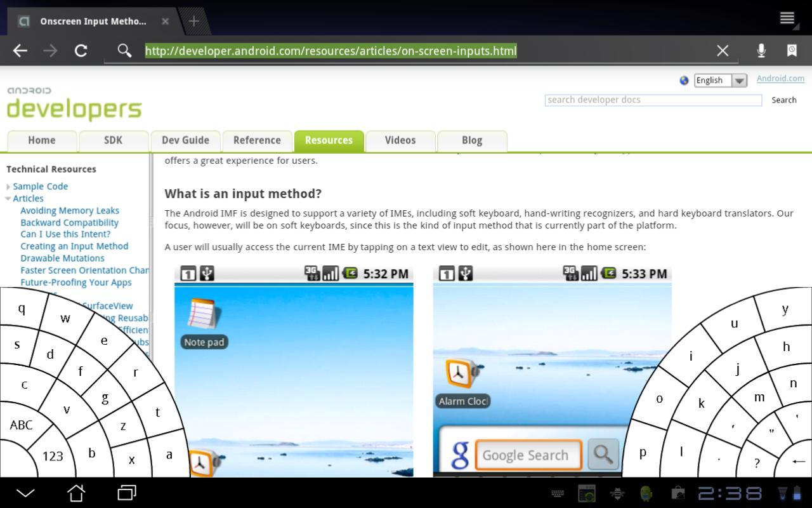Open the browser menu icon
The image size is (812, 508).
click(x=787, y=18)
